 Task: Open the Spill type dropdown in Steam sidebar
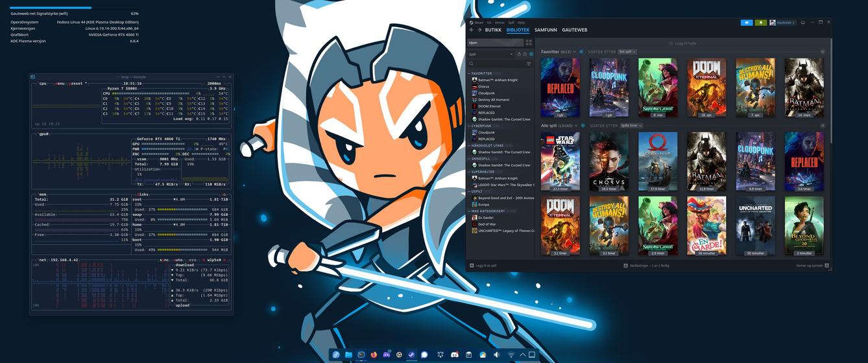pos(491,54)
